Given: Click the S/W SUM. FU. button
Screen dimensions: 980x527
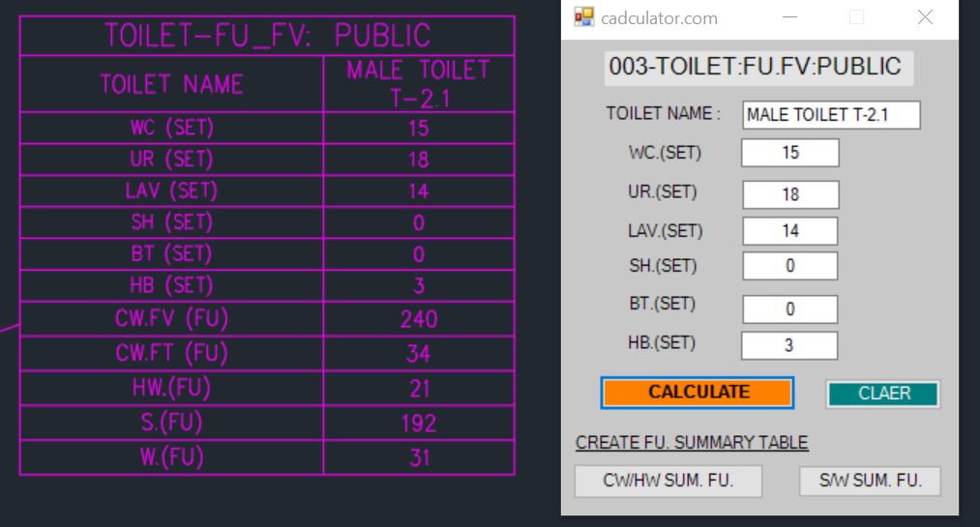Looking at the screenshot, I should (870, 481).
